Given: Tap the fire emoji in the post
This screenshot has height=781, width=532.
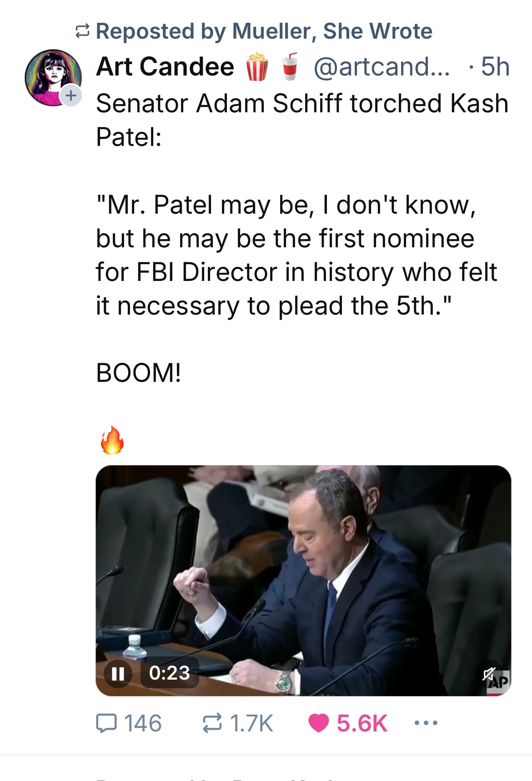Looking at the screenshot, I should tap(112, 440).
